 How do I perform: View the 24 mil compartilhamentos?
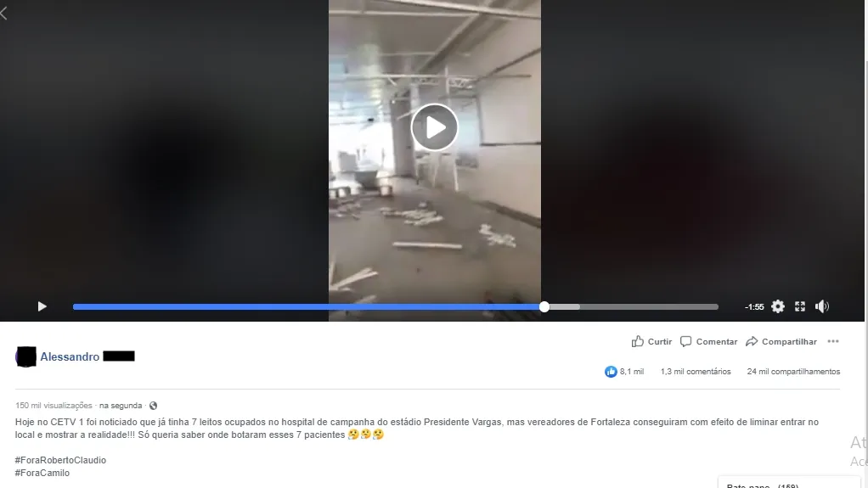click(793, 372)
